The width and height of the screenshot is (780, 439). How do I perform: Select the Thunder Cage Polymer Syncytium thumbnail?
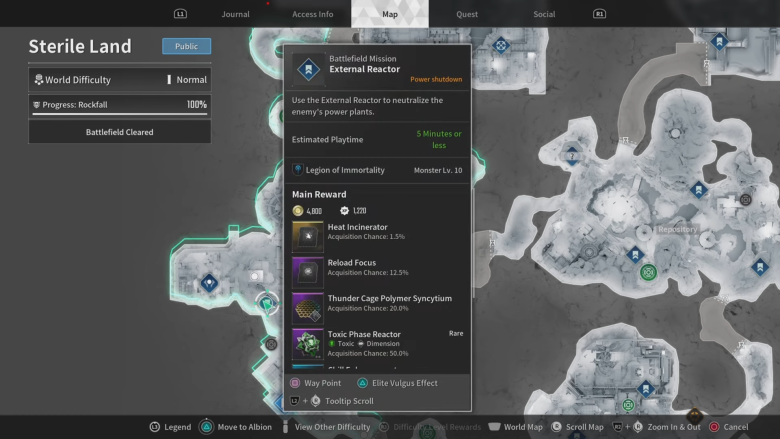pyautogui.click(x=307, y=308)
